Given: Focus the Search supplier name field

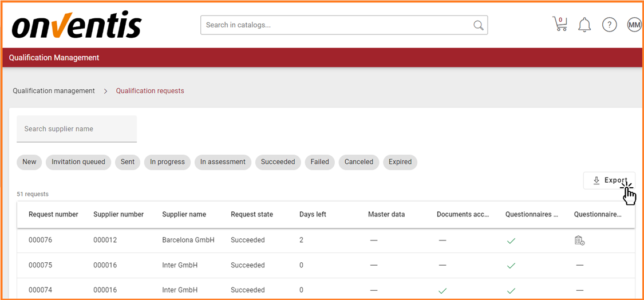Looking at the screenshot, I should point(77,129).
